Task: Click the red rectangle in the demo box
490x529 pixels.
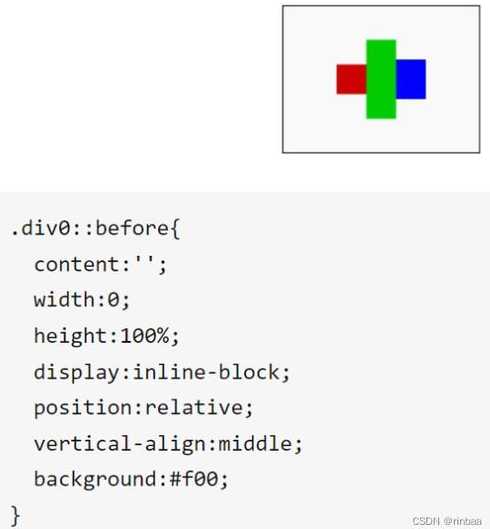Action: click(351, 79)
